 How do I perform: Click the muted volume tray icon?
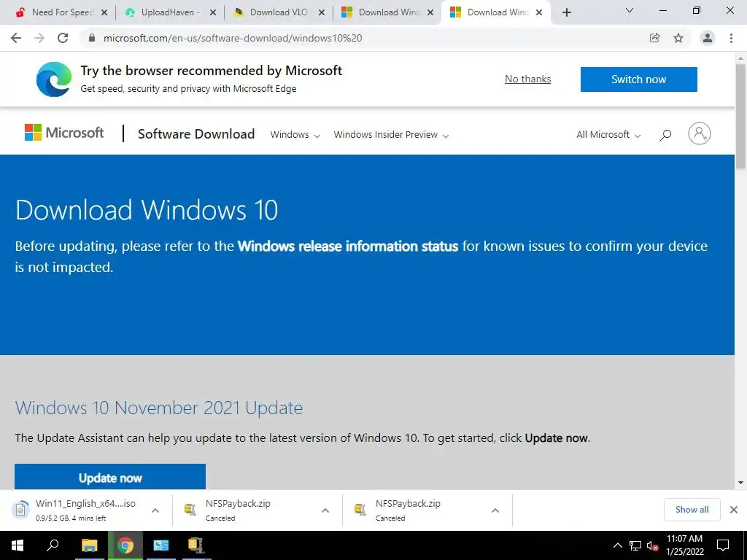click(652, 545)
